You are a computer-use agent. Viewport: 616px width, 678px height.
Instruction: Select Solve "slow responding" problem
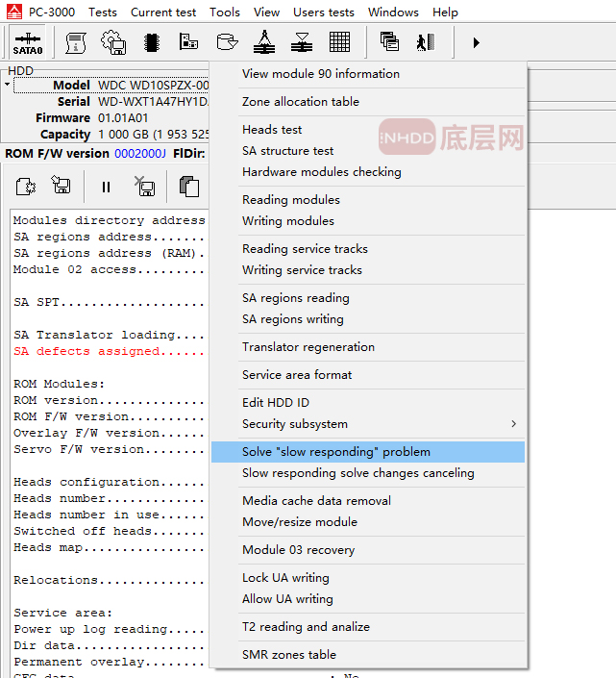tap(368, 452)
